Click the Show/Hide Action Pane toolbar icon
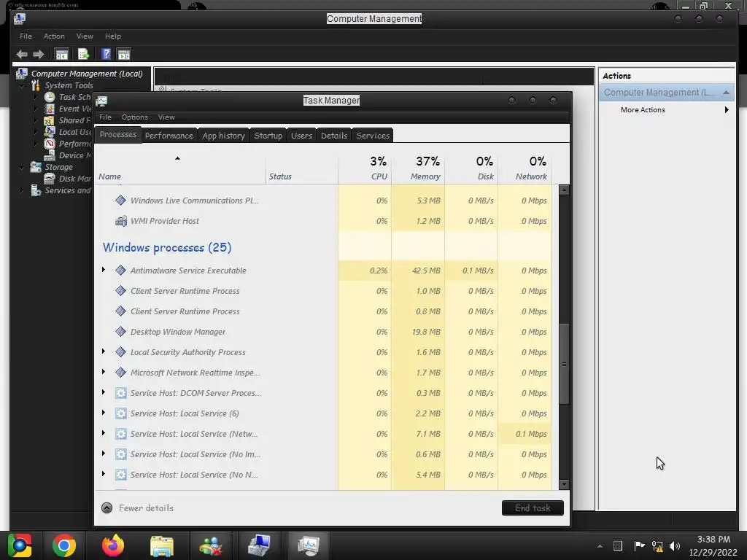Viewport: 747px width, 560px height. 124,54
